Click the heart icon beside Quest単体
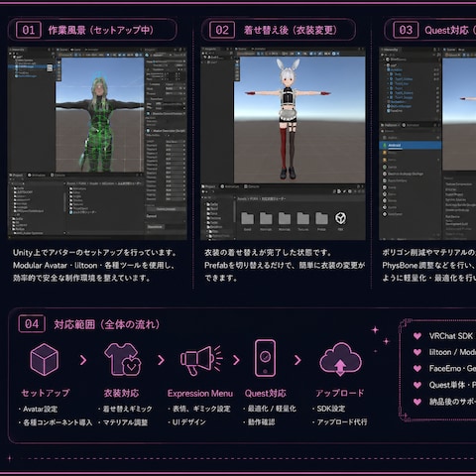The image size is (476, 476). pos(417,385)
